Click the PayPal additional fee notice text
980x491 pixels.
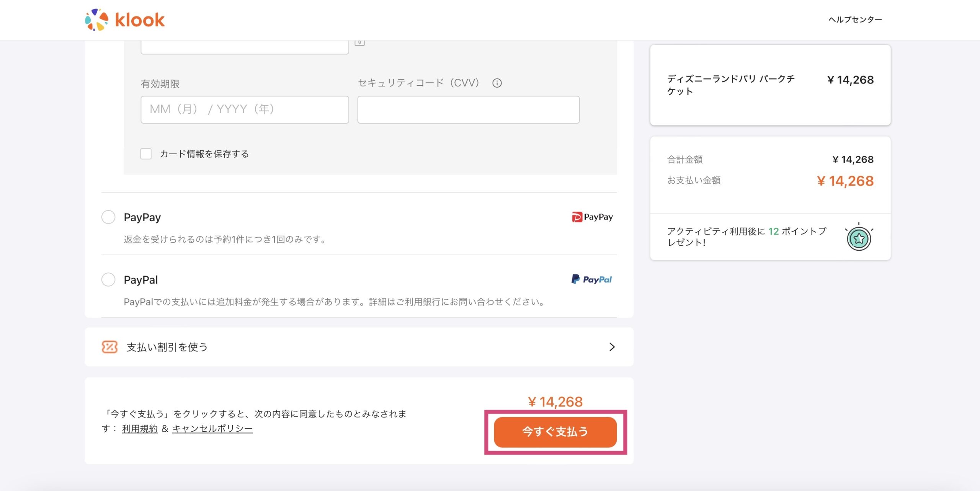tap(334, 302)
